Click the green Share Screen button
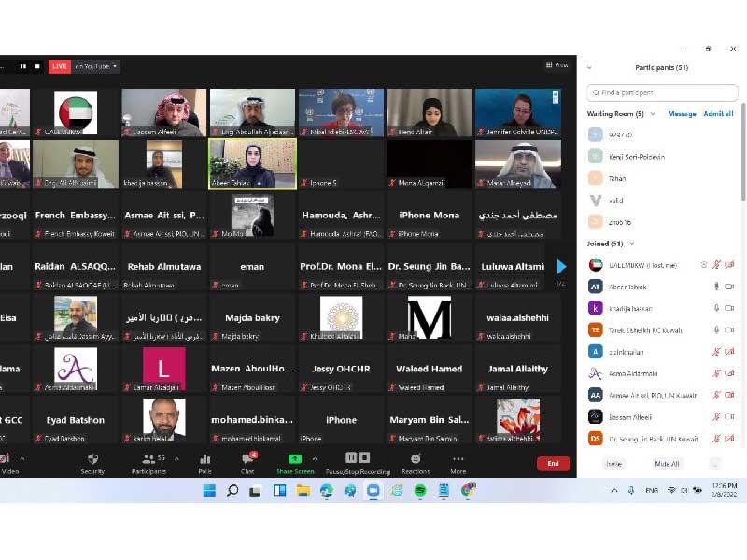The image size is (747, 560). tap(295, 462)
